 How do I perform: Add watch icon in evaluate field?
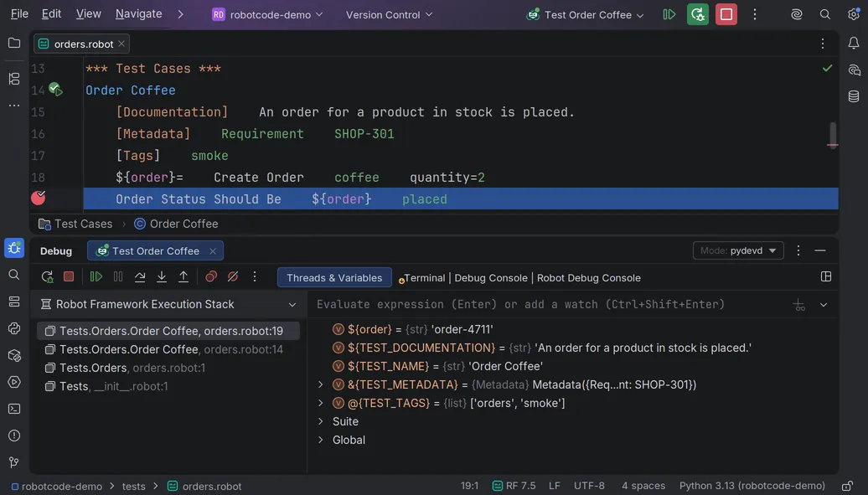coord(798,305)
